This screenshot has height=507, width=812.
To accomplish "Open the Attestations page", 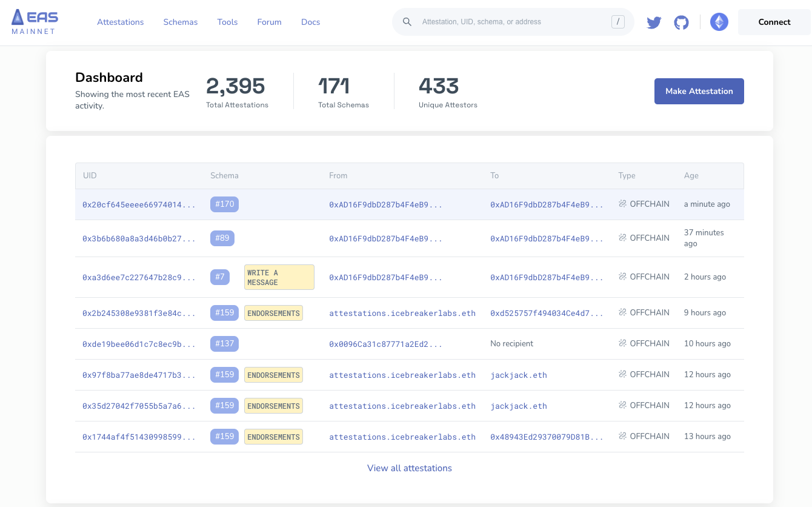I will [x=120, y=22].
